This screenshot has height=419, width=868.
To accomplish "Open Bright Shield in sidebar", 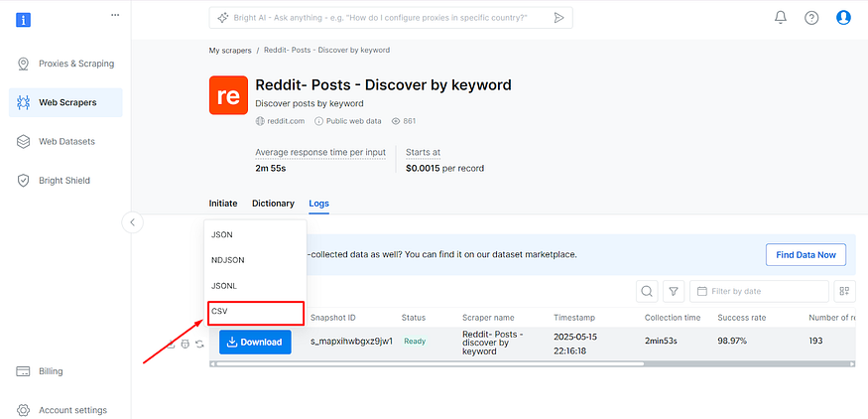I will 65,181.
